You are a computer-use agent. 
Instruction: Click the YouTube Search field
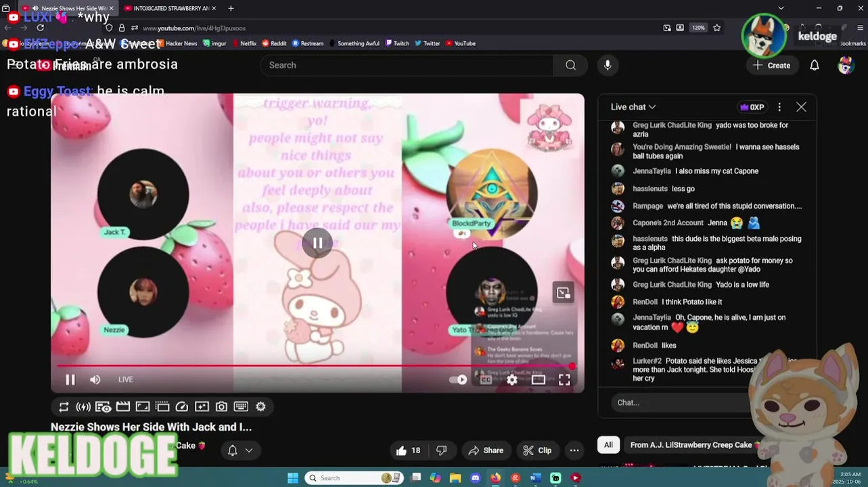pos(407,65)
